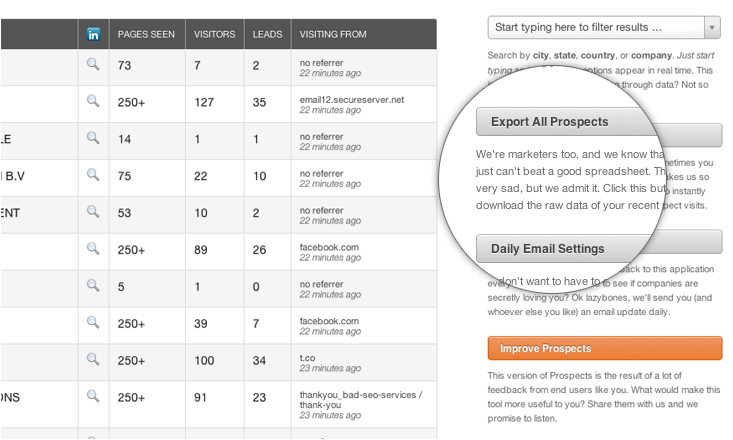
Task: Click magnifier icon in the 73 pages row
Action: pos(94,64)
